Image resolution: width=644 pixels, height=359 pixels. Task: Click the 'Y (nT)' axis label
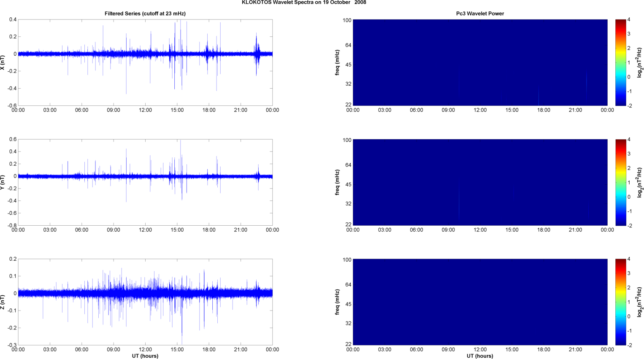3,182
